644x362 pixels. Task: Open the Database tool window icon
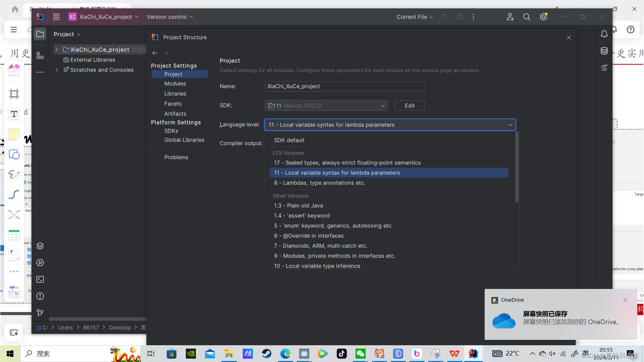point(604,51)
